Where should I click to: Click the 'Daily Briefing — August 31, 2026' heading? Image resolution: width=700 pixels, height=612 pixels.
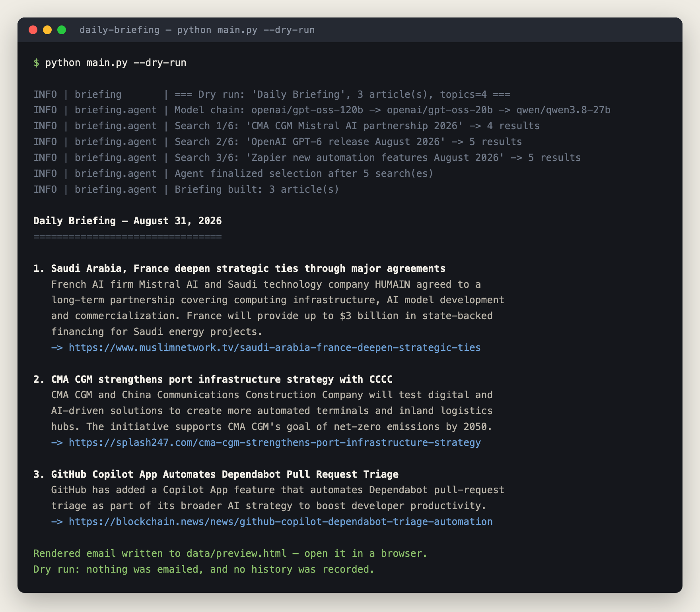[x=128, y=221]
